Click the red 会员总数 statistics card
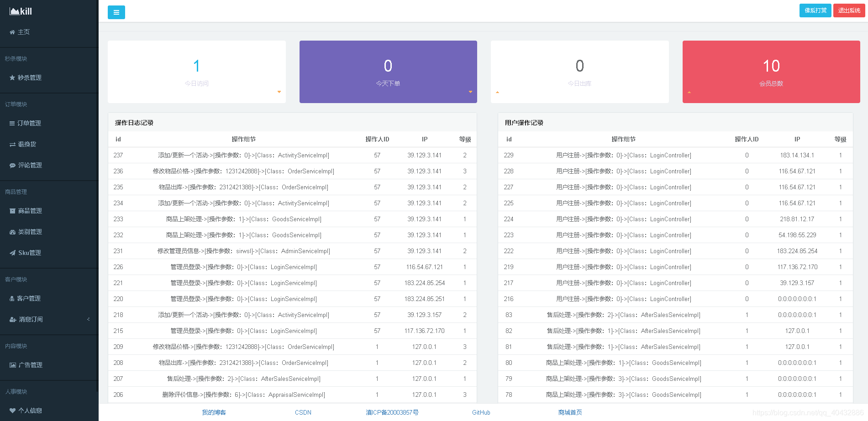The height and width of the screenshot is (421, 868). tap(771, 72)
